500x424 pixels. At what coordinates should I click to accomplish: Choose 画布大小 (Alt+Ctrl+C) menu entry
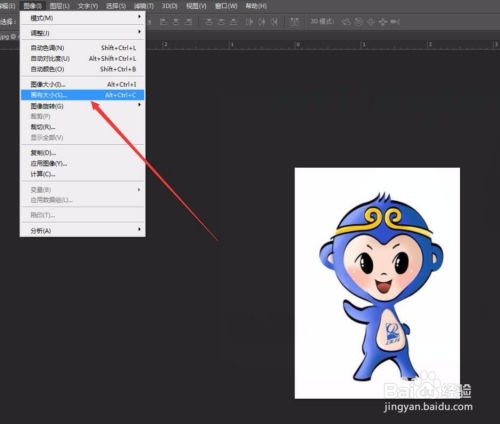pos(82,95)
